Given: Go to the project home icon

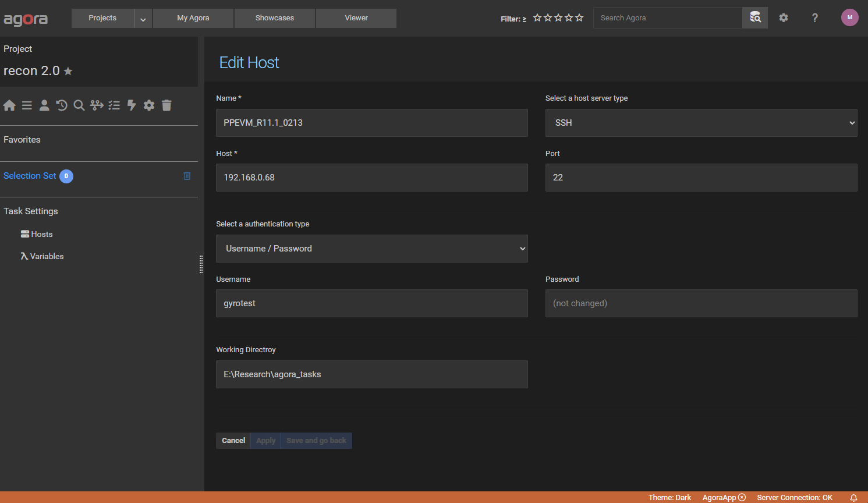Looking at the screenshot, I should pos(9,105).
